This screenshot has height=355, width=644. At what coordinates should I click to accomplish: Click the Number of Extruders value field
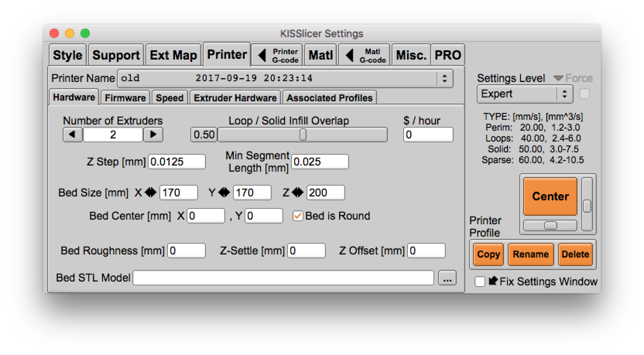click(113, 135)
